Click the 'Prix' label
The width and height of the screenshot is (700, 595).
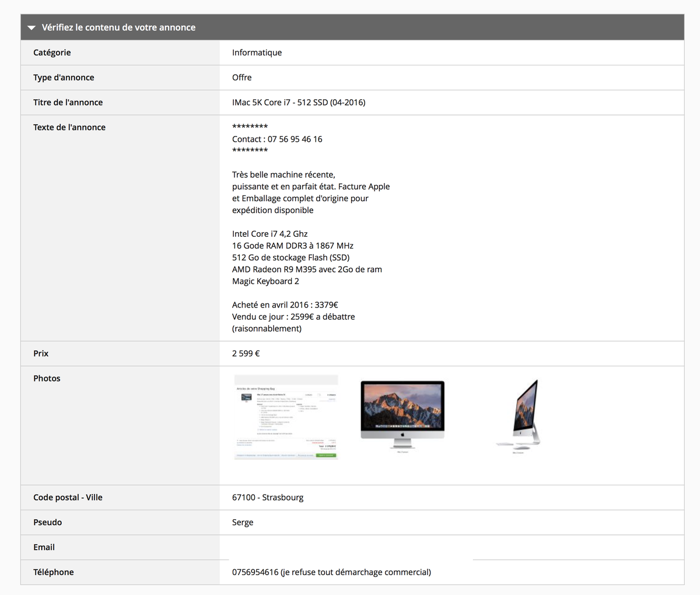click(41, 353)
